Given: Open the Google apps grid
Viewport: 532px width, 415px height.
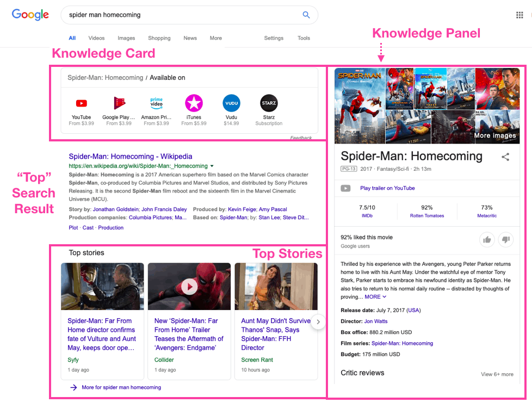Looking at the screenshot, I should pyautogui.click(x=519, y=15).
